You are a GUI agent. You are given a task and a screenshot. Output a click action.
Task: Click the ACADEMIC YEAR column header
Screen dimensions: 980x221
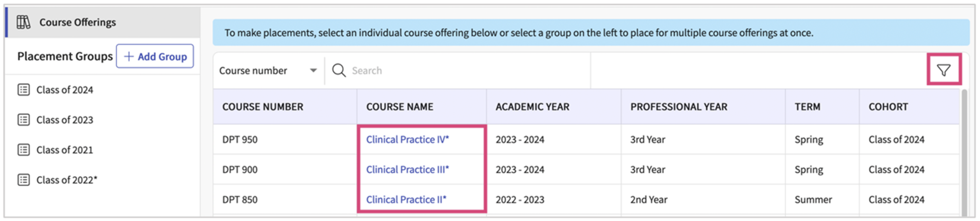[x=532, y=107]
